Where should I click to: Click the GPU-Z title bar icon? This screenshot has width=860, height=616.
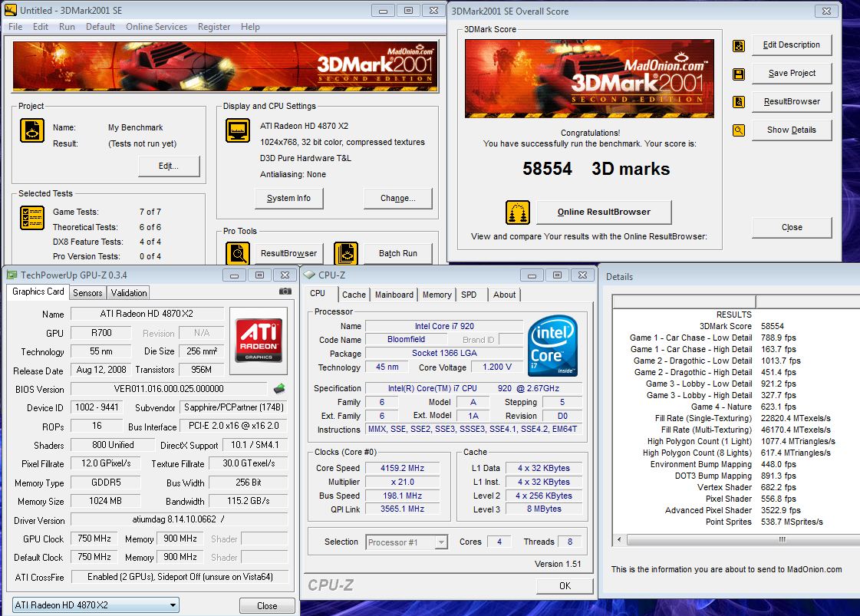point(12,275)
